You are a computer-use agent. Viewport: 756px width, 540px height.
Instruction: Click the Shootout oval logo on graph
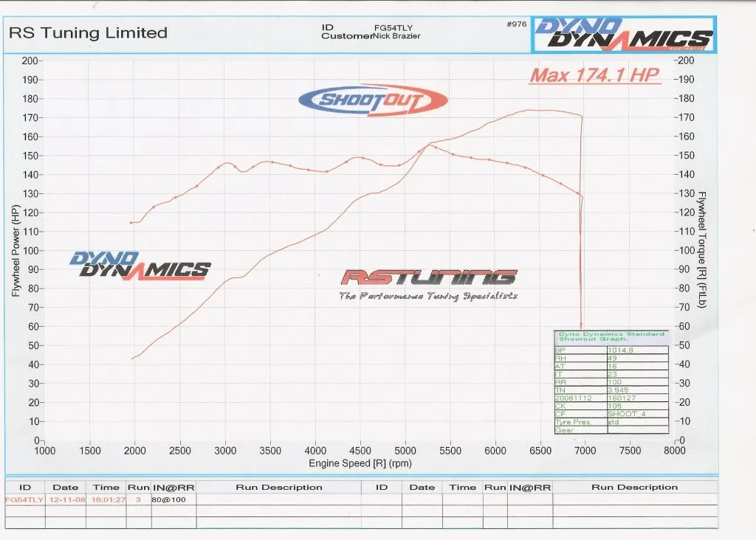(x=373, y=100)
